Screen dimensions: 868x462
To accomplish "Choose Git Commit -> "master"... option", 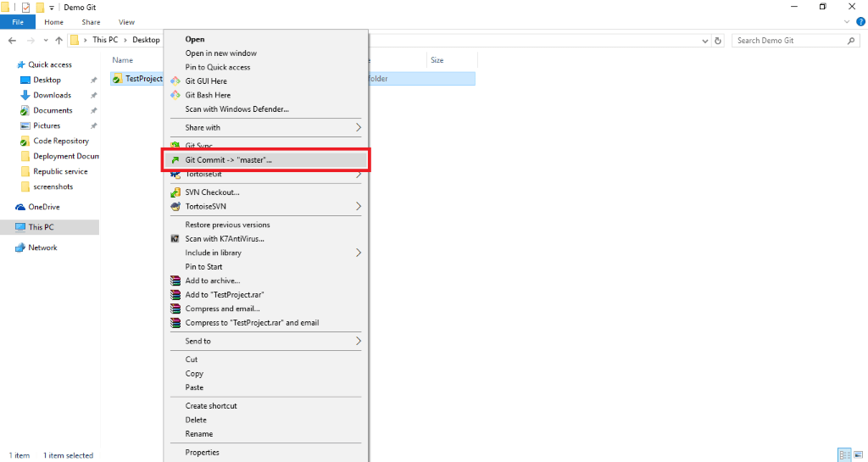I will (x=265, y=160).
